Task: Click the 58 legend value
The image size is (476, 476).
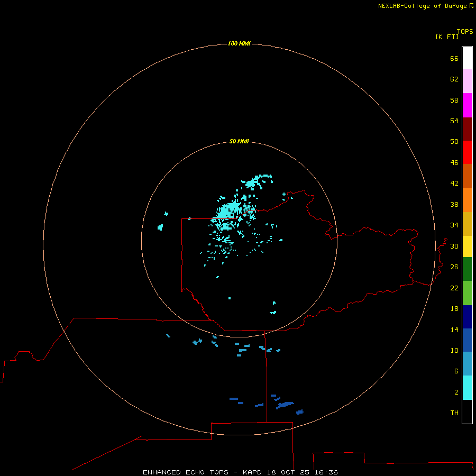Action: 454,100
